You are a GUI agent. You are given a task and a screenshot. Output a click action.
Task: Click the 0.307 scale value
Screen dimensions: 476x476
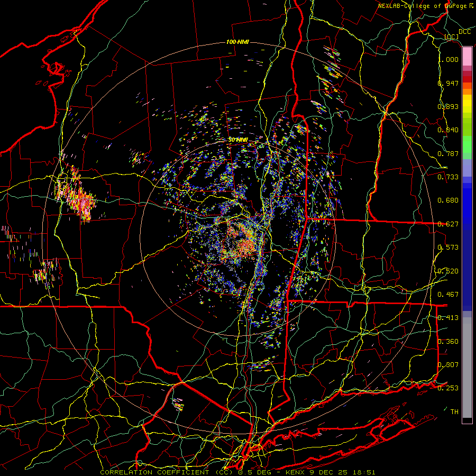point(448,365)
